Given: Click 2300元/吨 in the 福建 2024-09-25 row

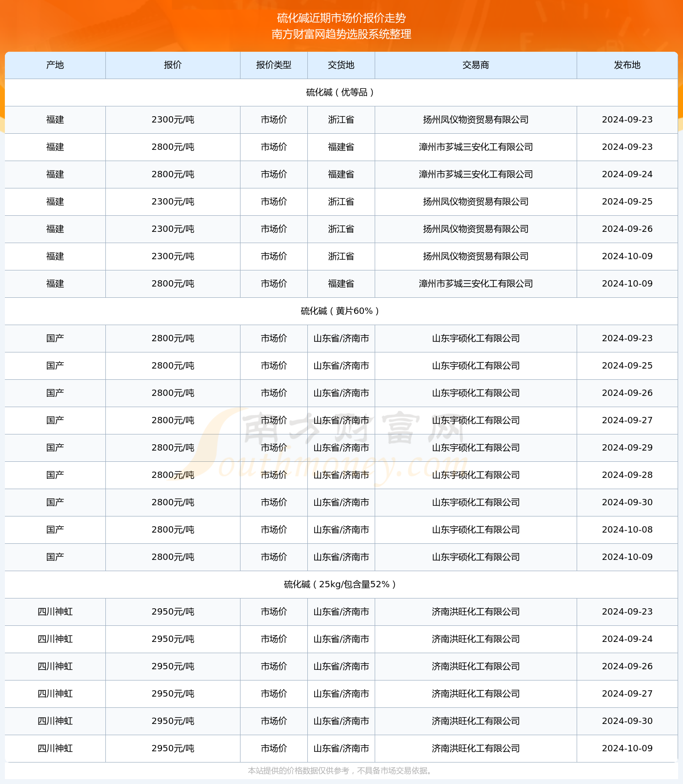Looking at the screenshot, I should coord(173,202).
